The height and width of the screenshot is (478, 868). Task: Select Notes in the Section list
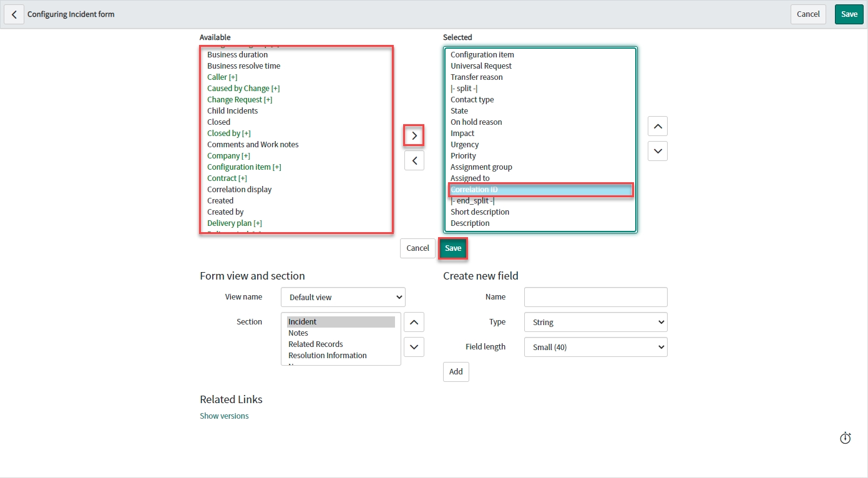298,333
